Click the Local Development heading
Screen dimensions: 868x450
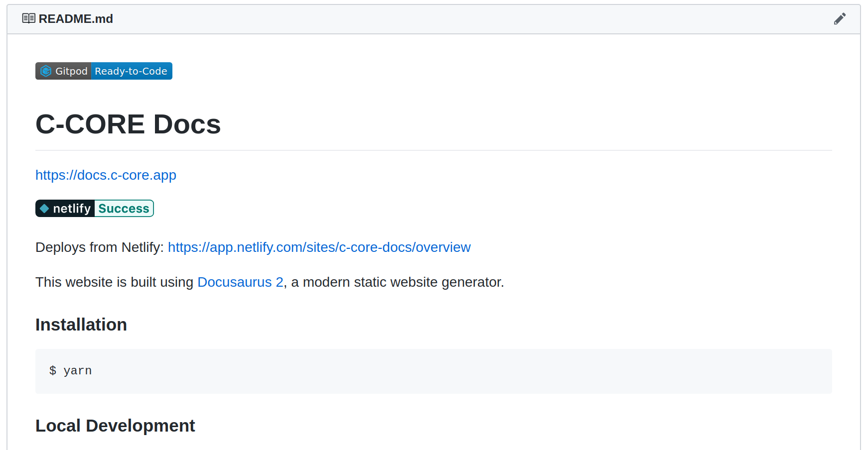[115, 426]
